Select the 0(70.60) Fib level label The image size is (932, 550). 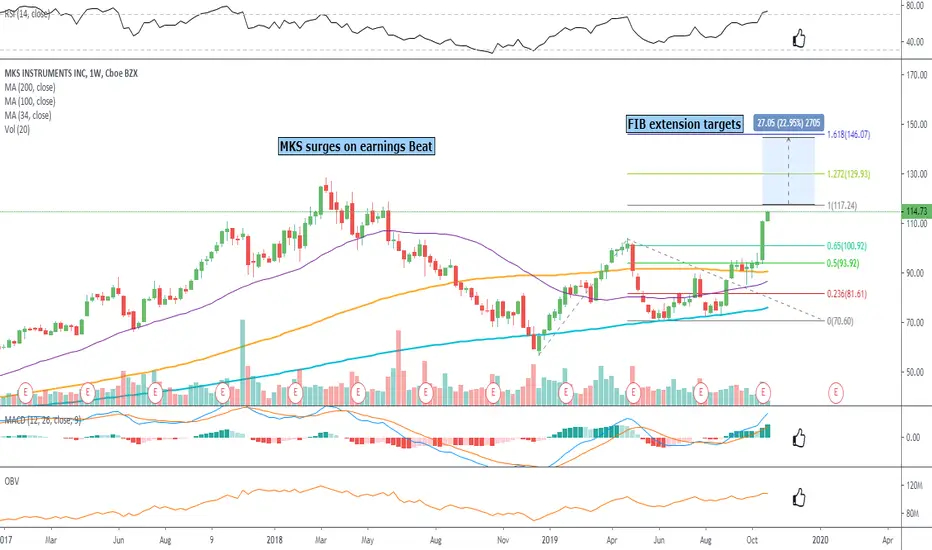click(840, 321)
